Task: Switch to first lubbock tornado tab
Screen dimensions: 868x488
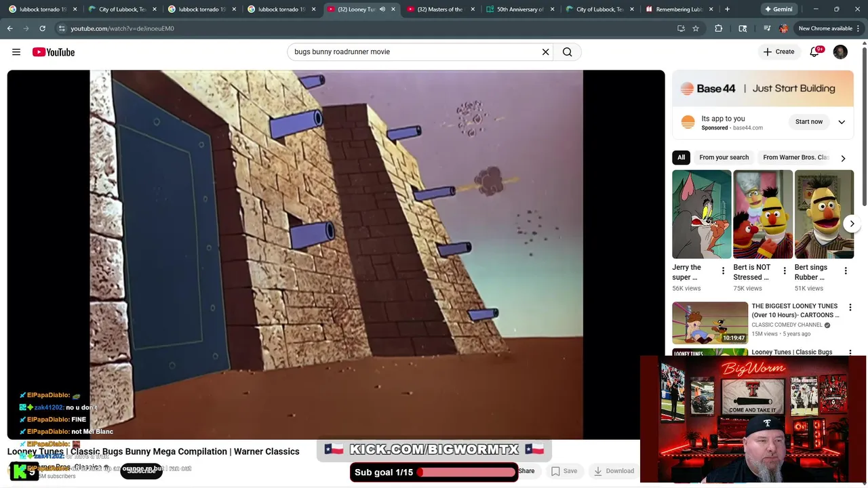Action: [42, 9]
